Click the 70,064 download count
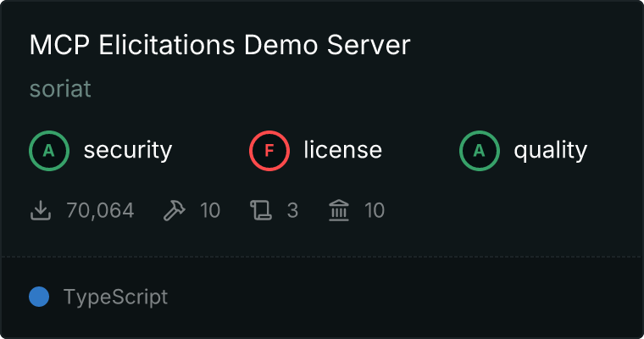 (100, 210)
